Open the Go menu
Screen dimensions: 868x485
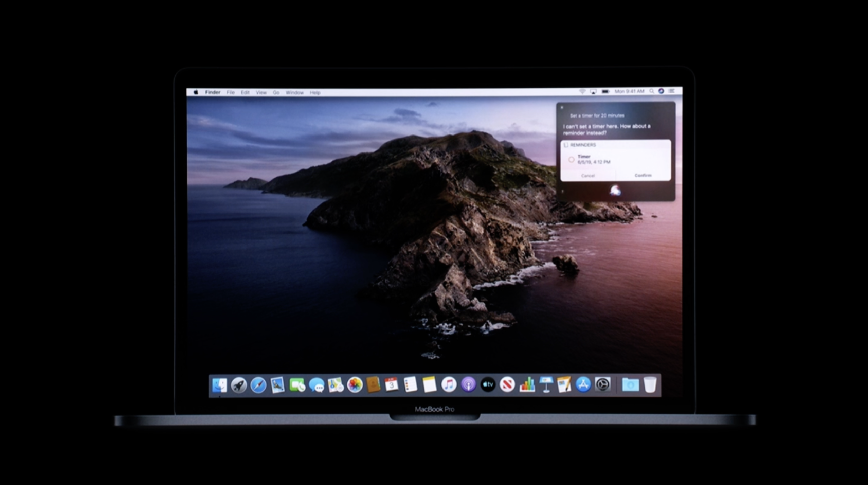(x=276, y=92)
